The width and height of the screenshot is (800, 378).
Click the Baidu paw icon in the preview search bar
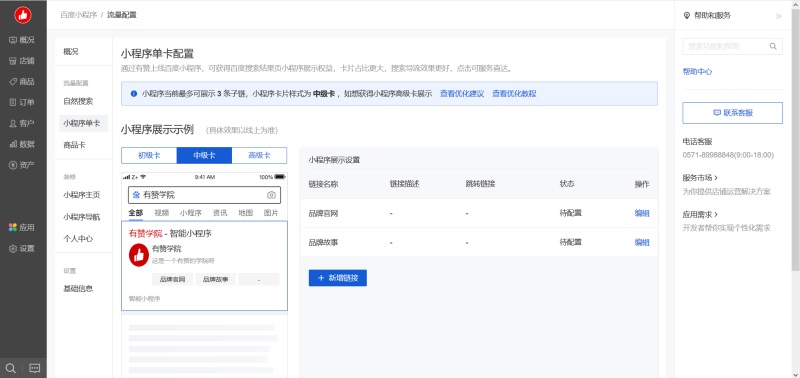[136, 195]
